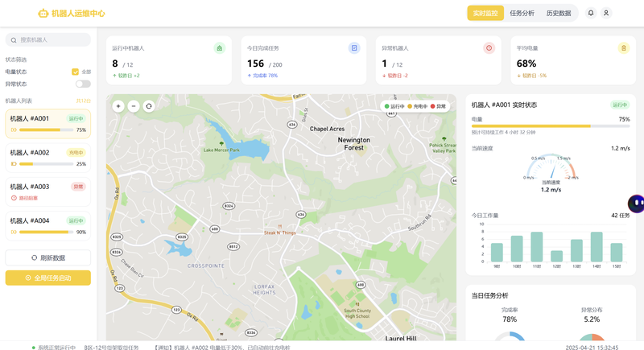Screen dimensions: 644x350
Task: Click the completed tasks card icon
Action: 354,48
